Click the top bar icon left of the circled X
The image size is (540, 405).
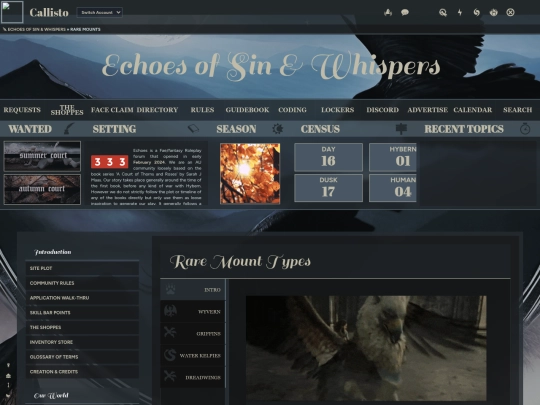pos(494,13)
